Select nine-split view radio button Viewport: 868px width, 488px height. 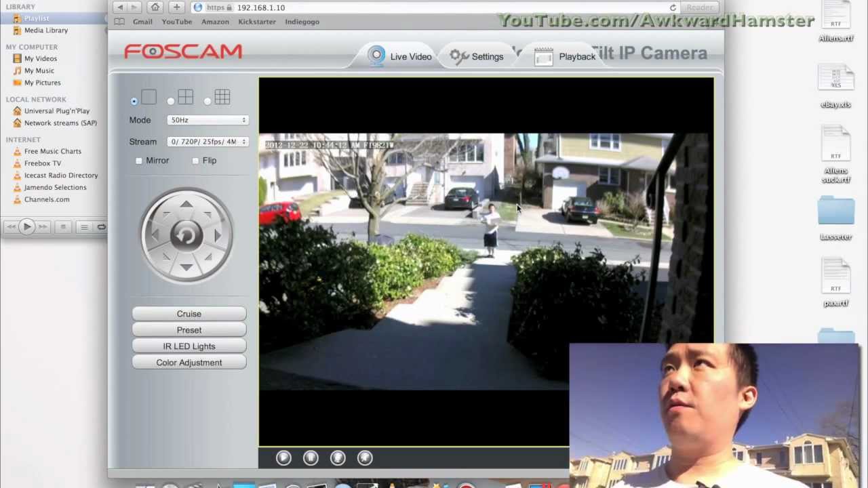pos(208,102)
